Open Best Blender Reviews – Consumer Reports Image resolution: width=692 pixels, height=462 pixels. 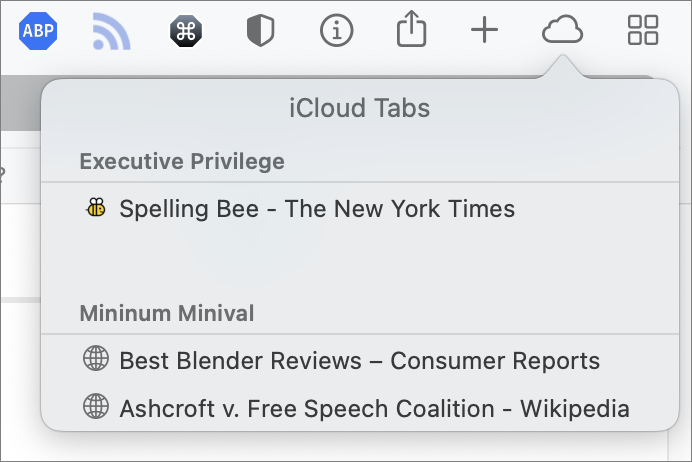pyautogui.click(x=360, y=361)
